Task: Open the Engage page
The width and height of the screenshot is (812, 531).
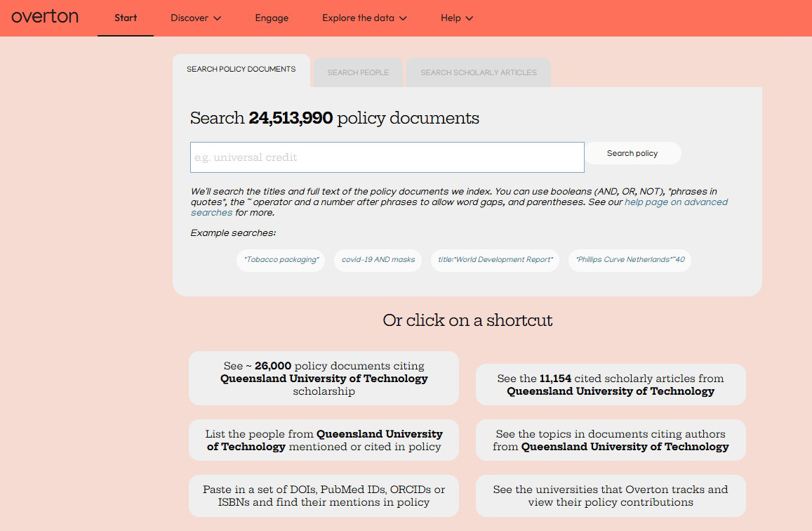Action: click(x=272, y=18)
